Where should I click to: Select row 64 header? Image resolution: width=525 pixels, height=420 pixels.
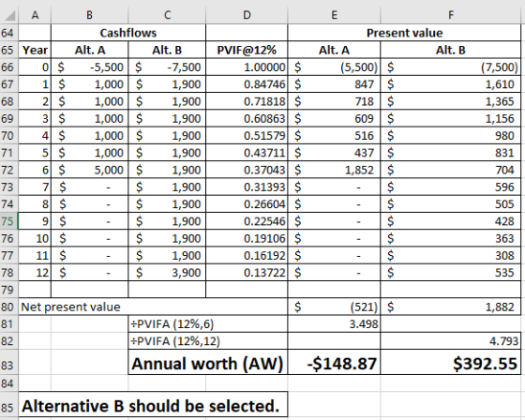click(x=9, y=33)
